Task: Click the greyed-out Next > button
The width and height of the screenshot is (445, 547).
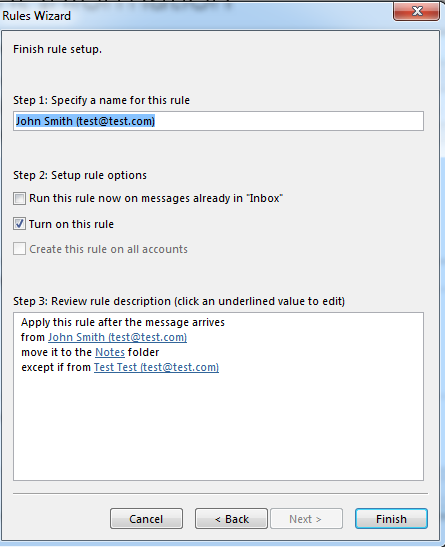Action: click(x=306, y=519)
